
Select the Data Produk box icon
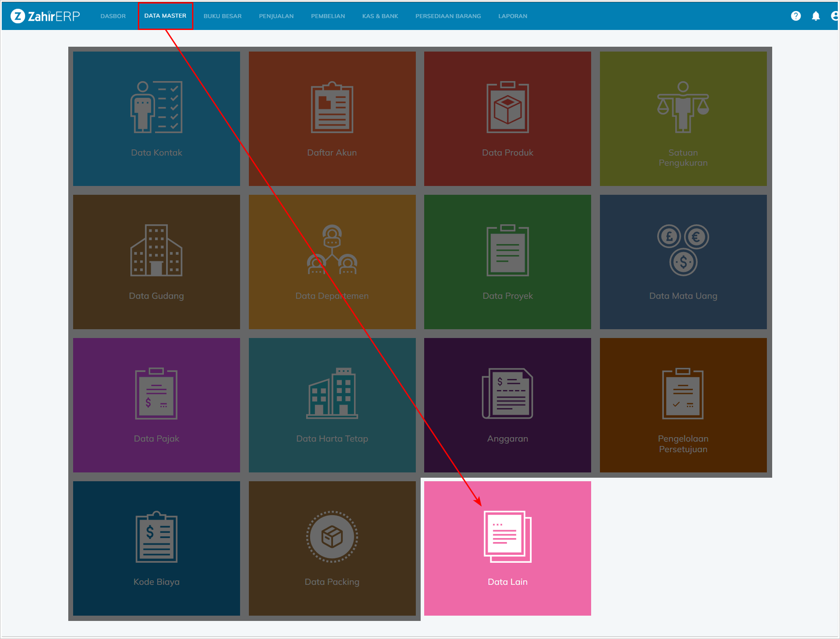tap(507, 108)
